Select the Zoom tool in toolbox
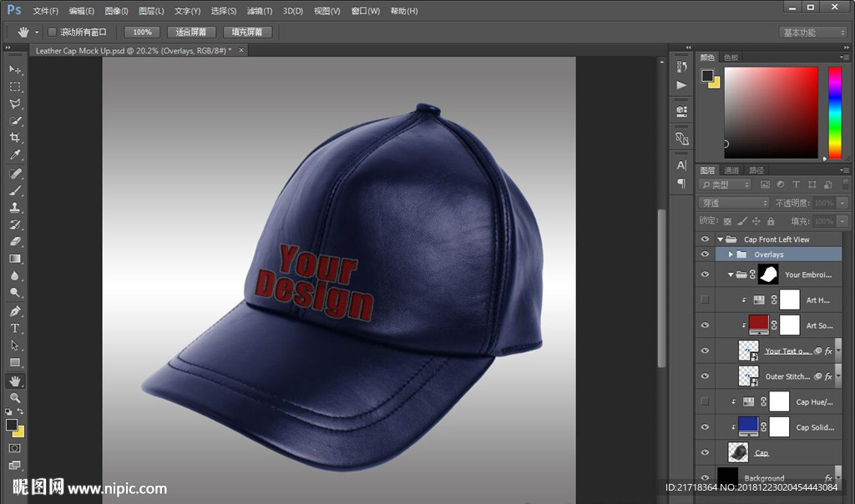 (x=15, y=398)
